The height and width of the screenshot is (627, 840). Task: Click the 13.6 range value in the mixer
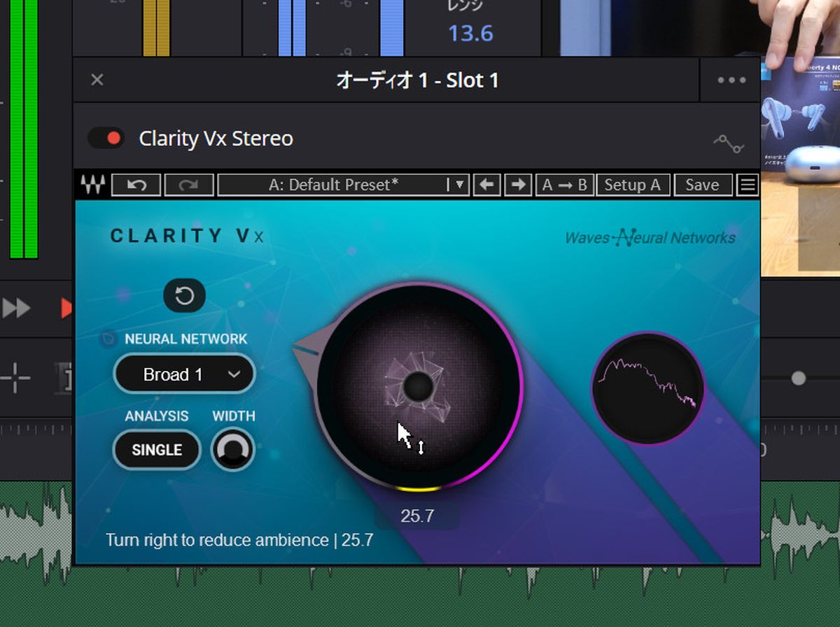[x=470, y=33]
